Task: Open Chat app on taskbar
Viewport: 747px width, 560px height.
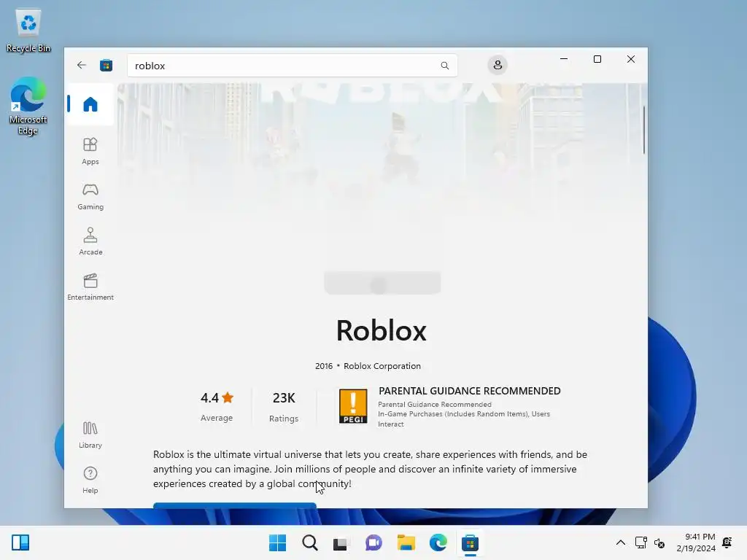Action: point(373,542)
